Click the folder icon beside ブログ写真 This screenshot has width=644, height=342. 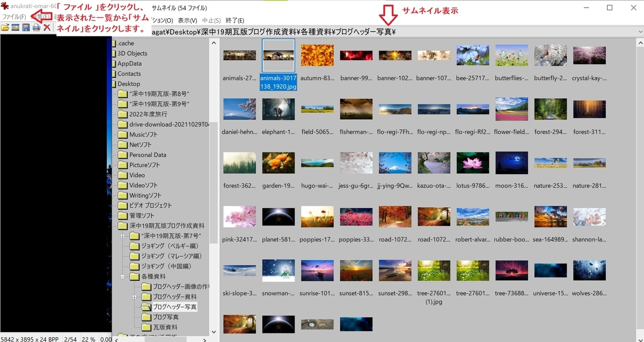point(145,317)
